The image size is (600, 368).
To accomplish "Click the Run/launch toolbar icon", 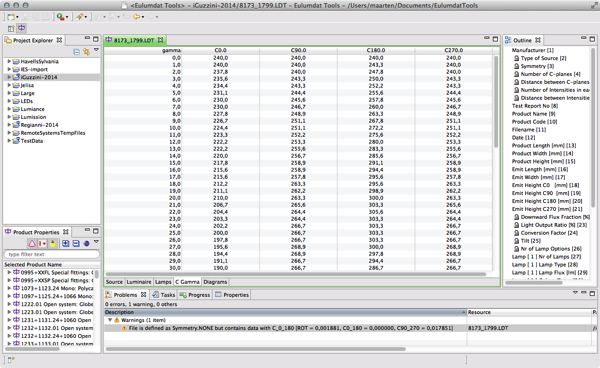I will pos(60,17).
